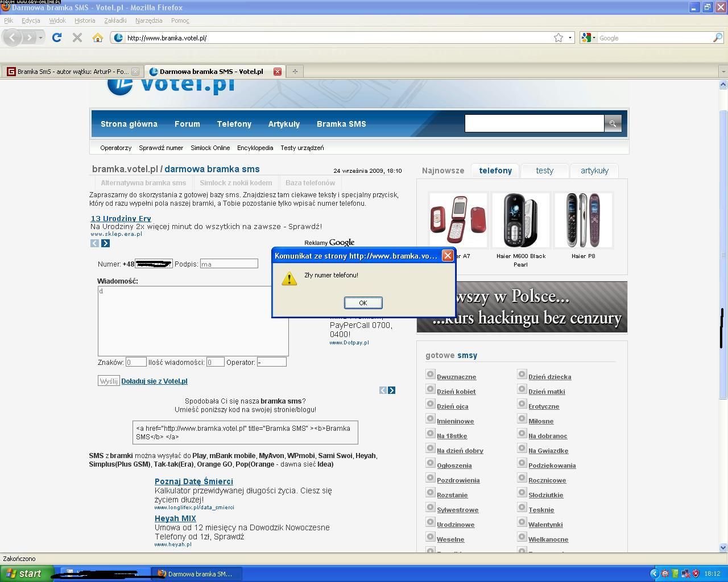
Task: Close the Darmowa bramka SMS tab
Action: [x=278, y=72]
